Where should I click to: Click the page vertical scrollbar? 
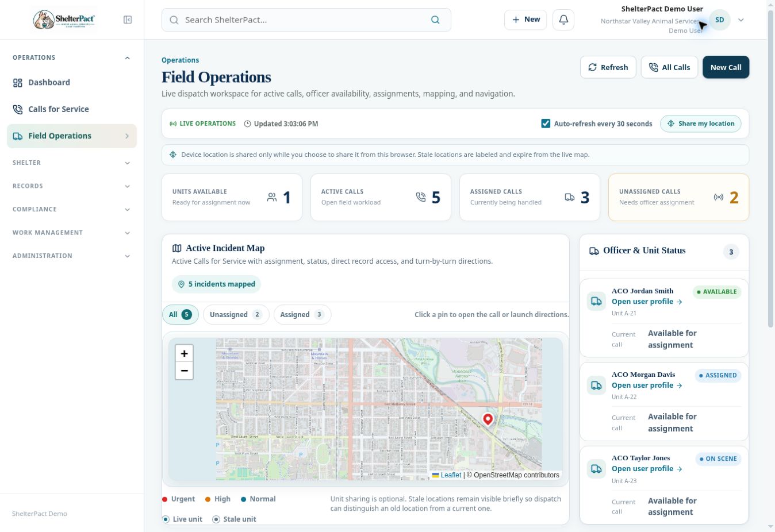tap(770, 170)
